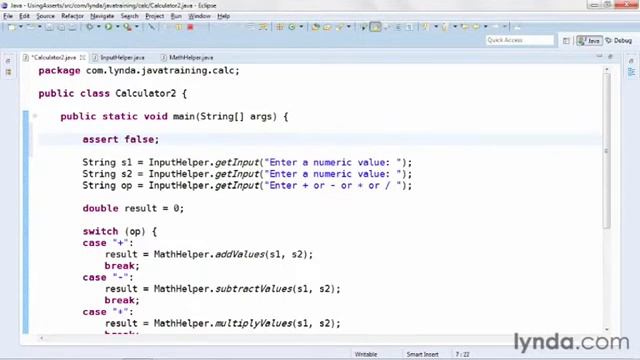Screen dimensions: 640x360
Task: Click the Open Perspective icon
Action: pos(566,40)
